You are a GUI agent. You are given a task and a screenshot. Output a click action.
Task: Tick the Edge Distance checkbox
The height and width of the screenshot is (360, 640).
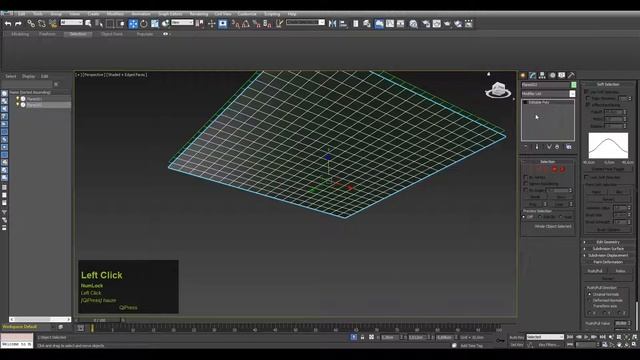(x=588, y=98)
